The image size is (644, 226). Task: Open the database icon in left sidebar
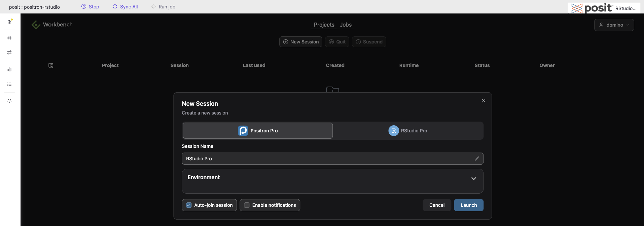coord(9,38)
